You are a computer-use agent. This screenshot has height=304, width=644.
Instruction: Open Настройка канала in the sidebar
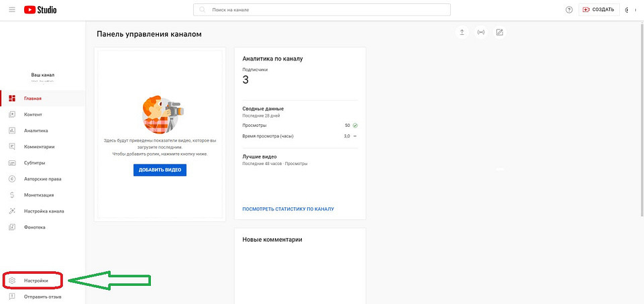(x=44, y=211)
